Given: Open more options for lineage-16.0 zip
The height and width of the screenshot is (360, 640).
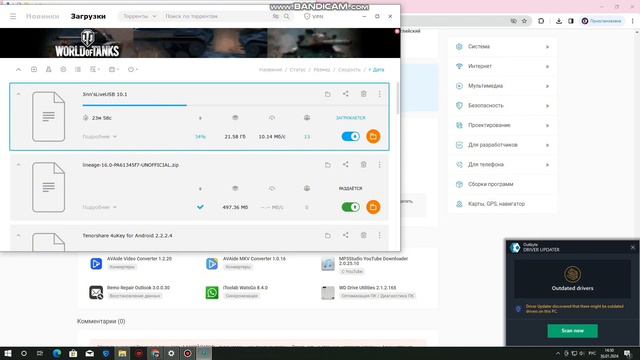Looking at the screenshot, I should click(x=380, y=164).
